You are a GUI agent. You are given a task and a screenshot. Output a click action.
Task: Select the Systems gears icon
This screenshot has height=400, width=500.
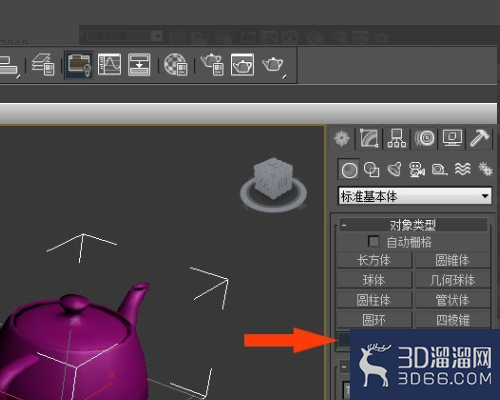point(485,170)
